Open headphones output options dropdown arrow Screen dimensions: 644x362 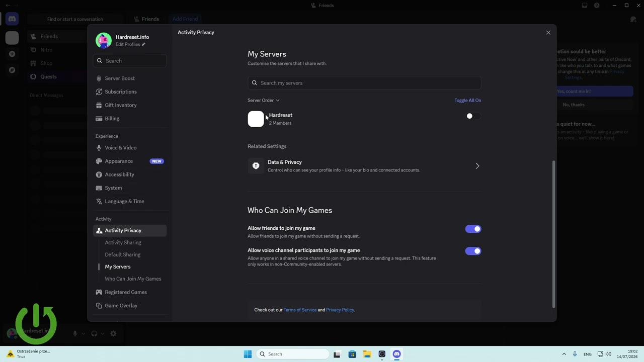pos(103,333)
